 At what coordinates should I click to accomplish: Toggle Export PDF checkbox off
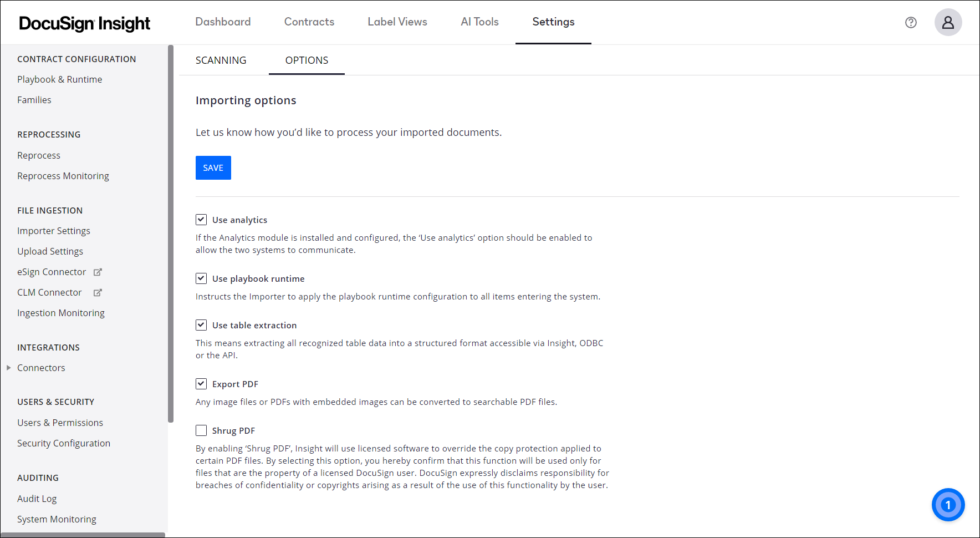[x=201, y=383]
